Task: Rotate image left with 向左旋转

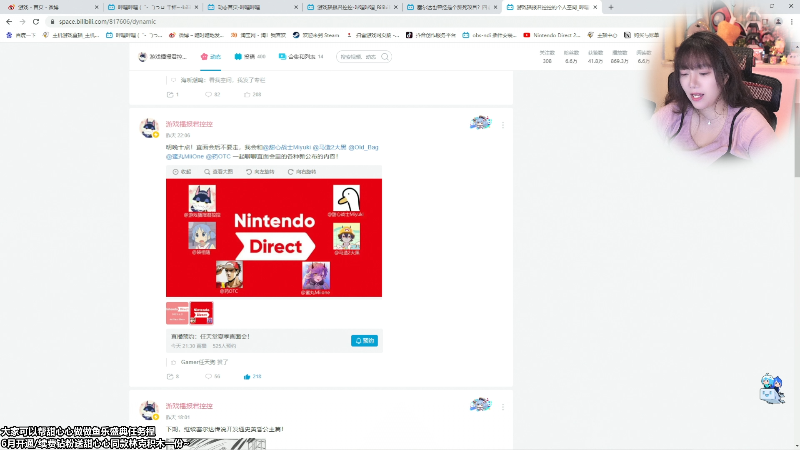Action: tap(260, 172)
